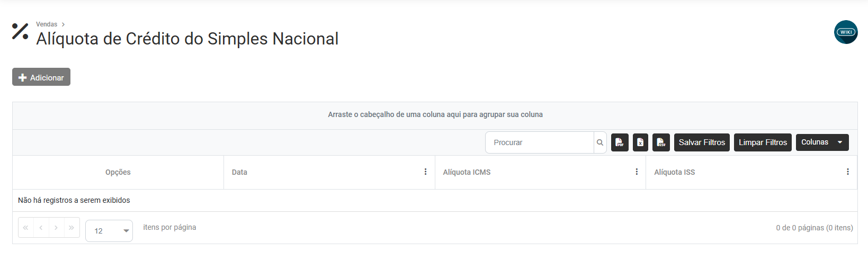Go to next page arrow
This screenshot has height=260, width=868.
56,228
